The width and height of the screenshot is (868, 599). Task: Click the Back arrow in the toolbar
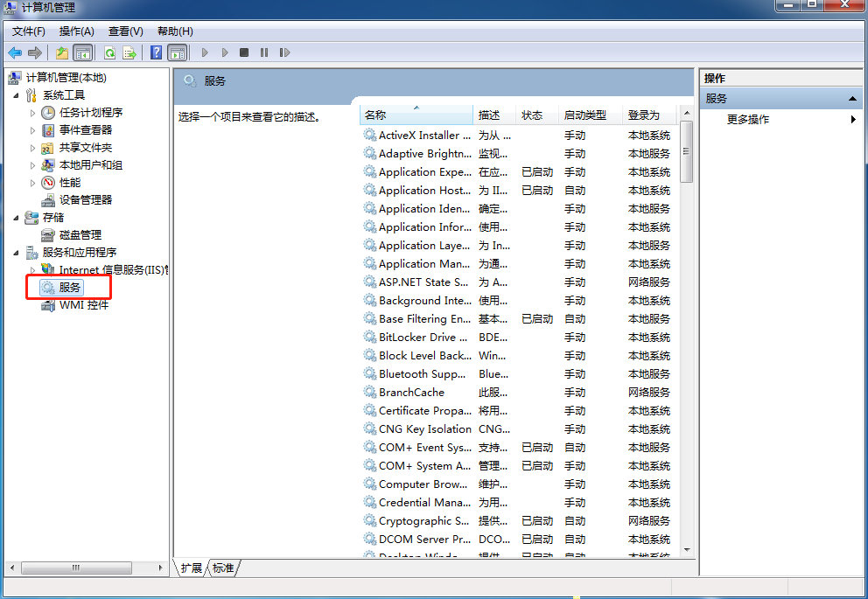pyautogui.click(x=15, y=52)
